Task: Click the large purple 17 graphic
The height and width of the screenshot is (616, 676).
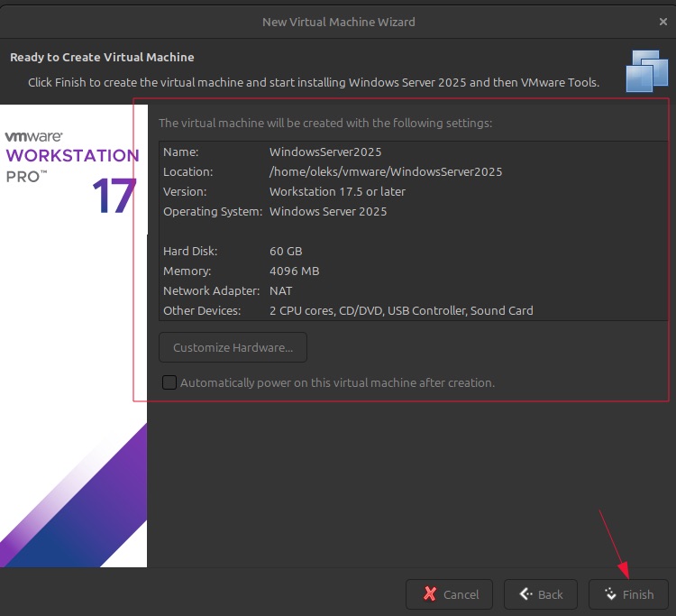Action: coord(114,196)
